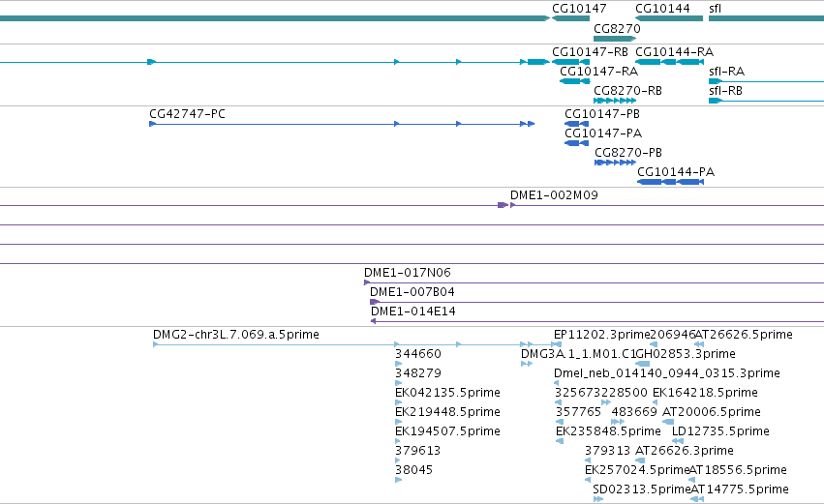This screenshot has height=504, width=824.
Task: Open the DME1-014E14 clone
Action: click(x=413, y=311)
